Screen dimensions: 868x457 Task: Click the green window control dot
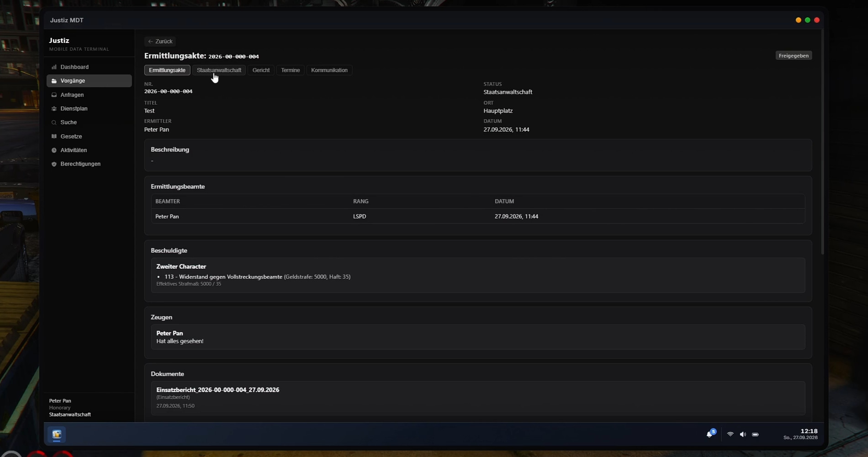(x=808, y=20)
